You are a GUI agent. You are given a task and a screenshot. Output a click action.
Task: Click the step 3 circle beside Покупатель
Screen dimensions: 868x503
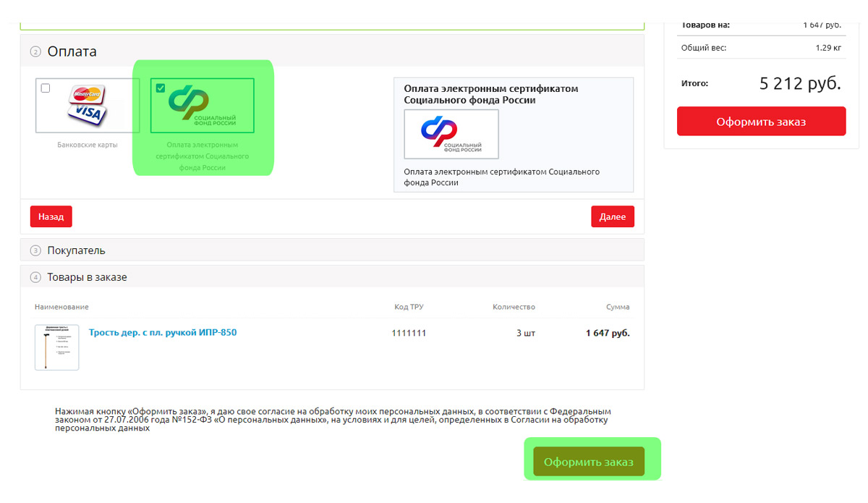point(35,250)
